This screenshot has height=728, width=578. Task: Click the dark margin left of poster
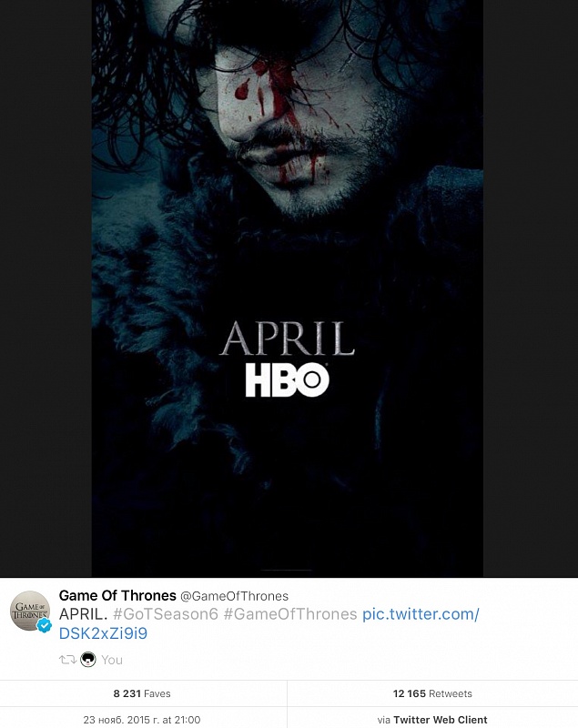coord(46,288)
